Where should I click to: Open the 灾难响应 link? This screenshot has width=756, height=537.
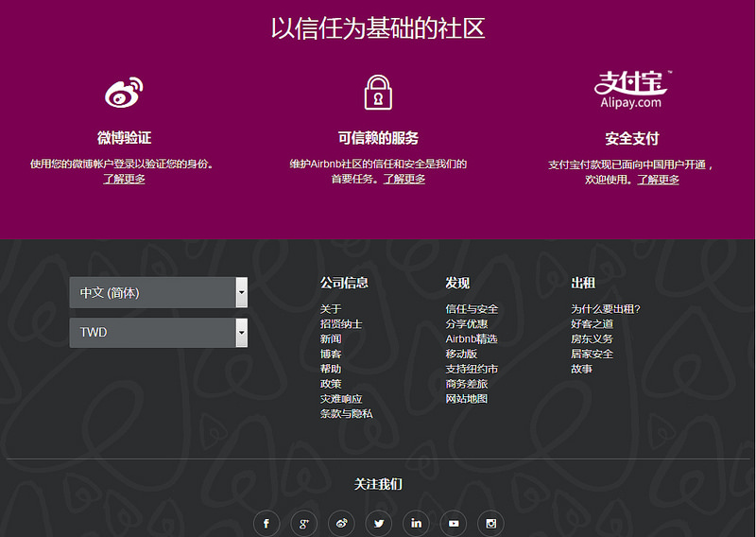(341, 399)
